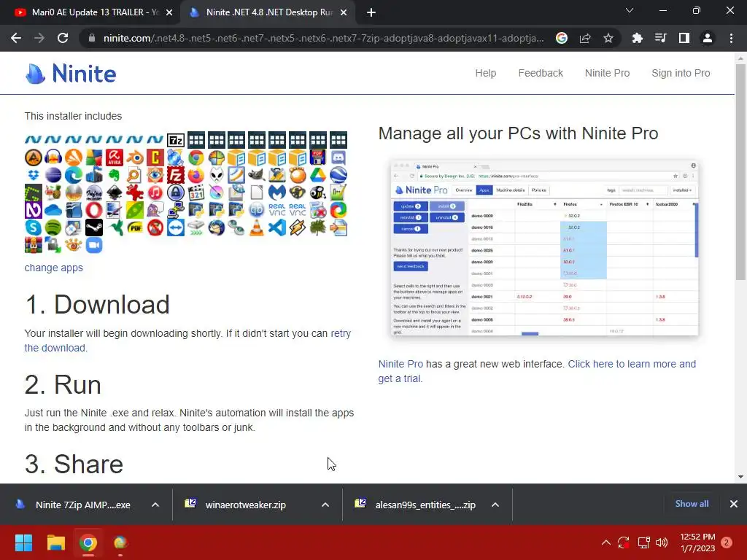The height and width of the screenshot is (560, 747).
Task: Click the Zoom camera icon
Action: tap(94, 245)
